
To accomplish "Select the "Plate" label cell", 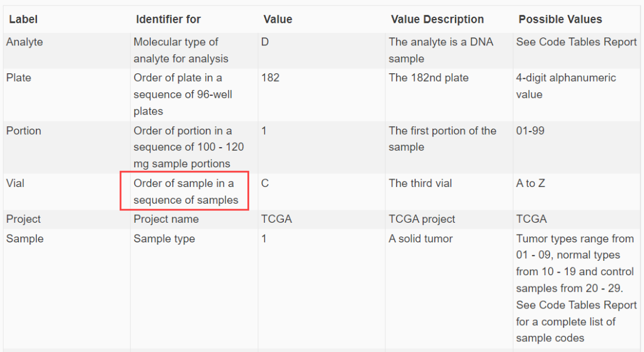I will coord(18,78).
